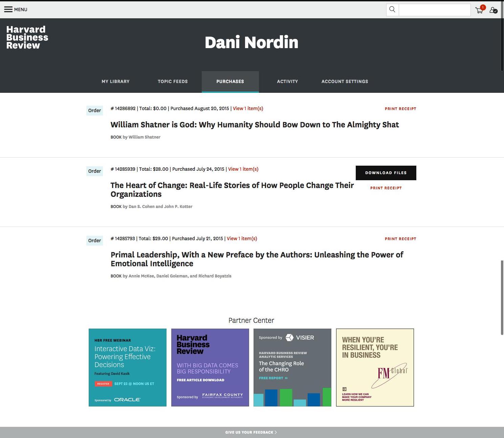Image resolution: width=504 pixels, height=438 pixels.
Task: Print receipt for Heart of Change order
Action: 386,188
